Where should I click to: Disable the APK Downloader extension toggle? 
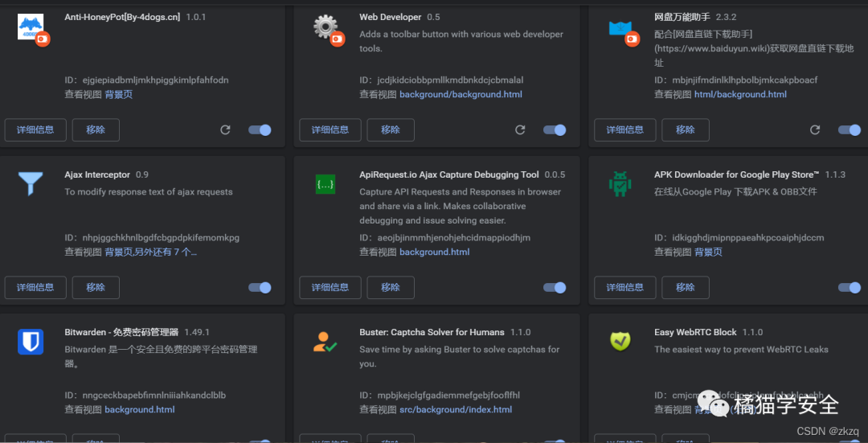point(850,287)
